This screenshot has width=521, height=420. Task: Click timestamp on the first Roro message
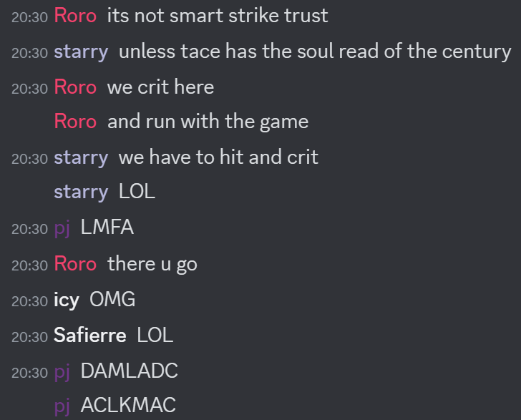click(x=29, y=18)
